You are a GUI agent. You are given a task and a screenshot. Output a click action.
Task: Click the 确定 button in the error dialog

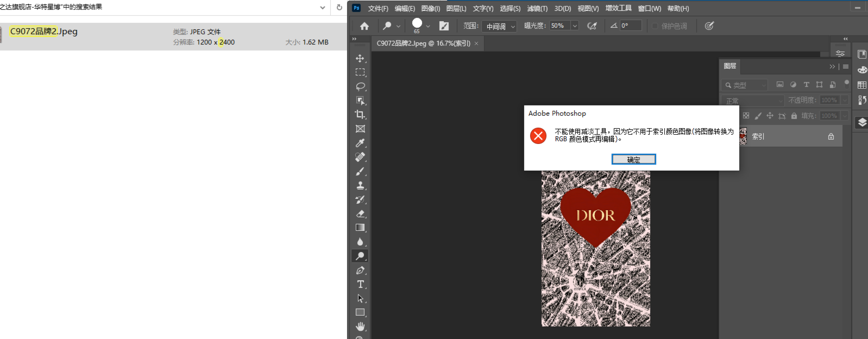(x=633, y=159)
